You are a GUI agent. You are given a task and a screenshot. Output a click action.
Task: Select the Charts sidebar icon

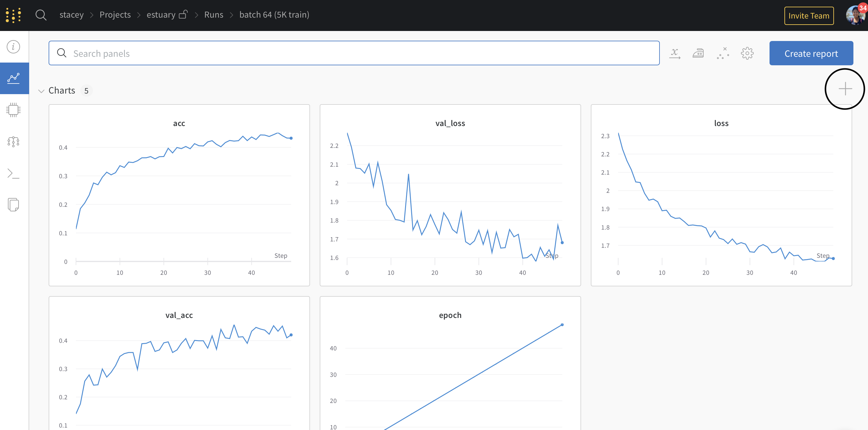coord(13,78)
